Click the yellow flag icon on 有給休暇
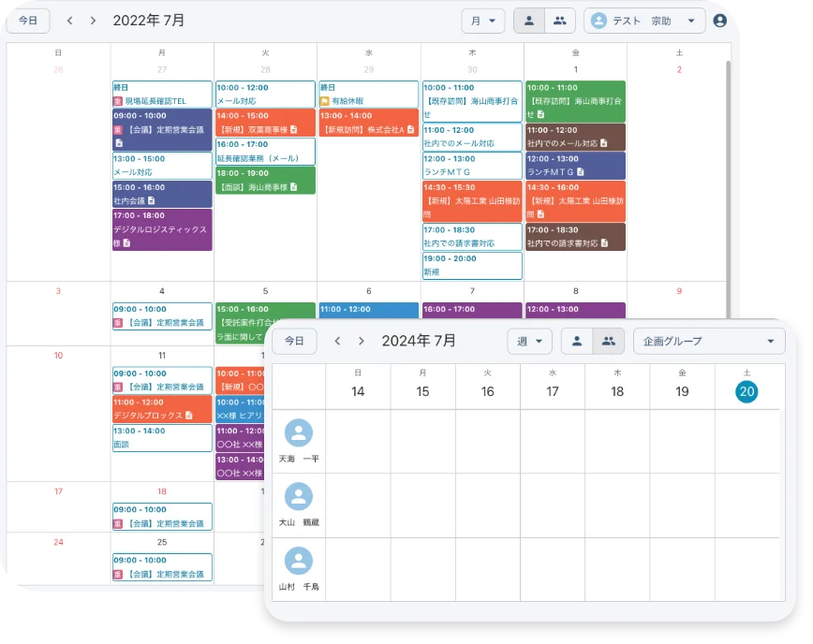The height and width of the screenshot is (644, 813). (x=325, y=101)
